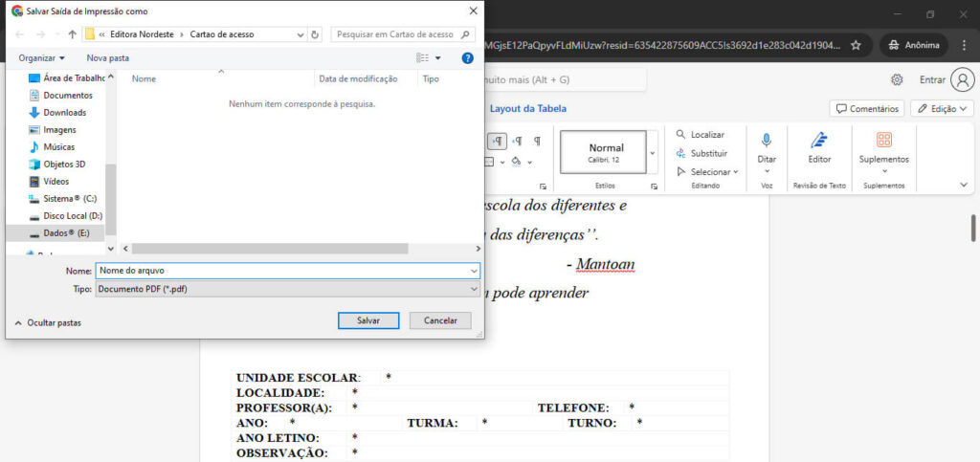
Task: Click Editora Nordeste in the address path
Action: (x=144, y=35)
